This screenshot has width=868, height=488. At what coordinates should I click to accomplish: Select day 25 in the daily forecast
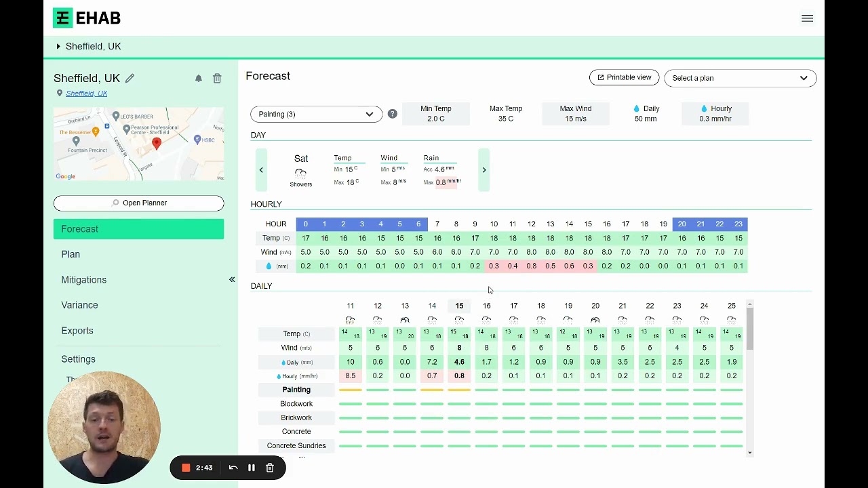point(731,306)
